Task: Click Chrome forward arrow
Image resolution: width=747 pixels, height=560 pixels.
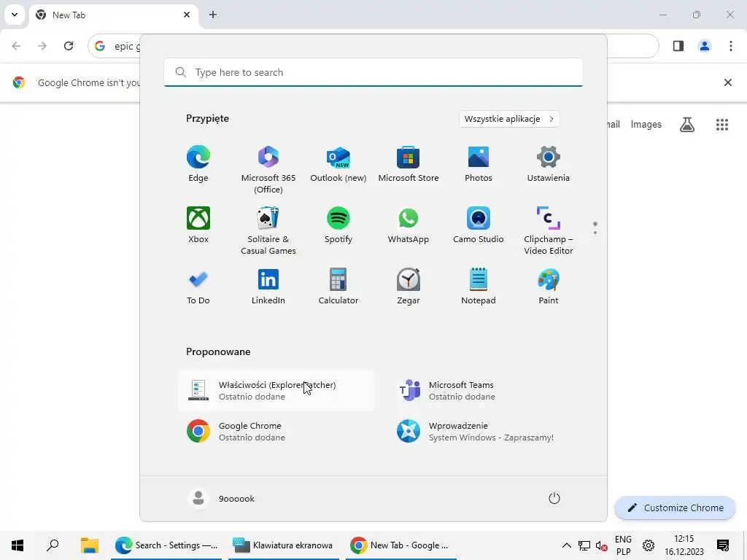Action: 42,46
